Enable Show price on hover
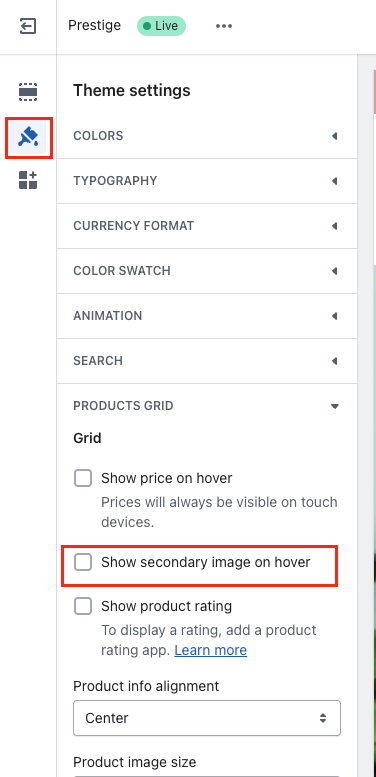Viewport: 376px width, 777px height. [83, 479]
